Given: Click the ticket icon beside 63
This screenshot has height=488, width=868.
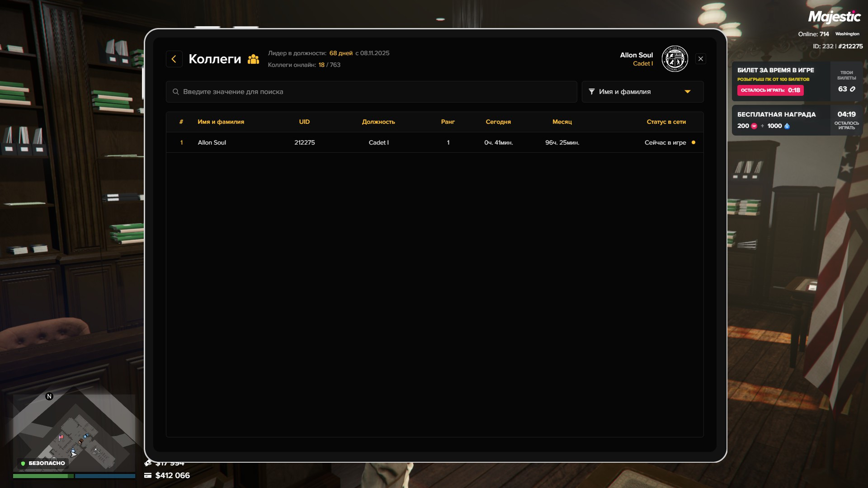Looking at the screenshot, I should [x=853, y=89].
